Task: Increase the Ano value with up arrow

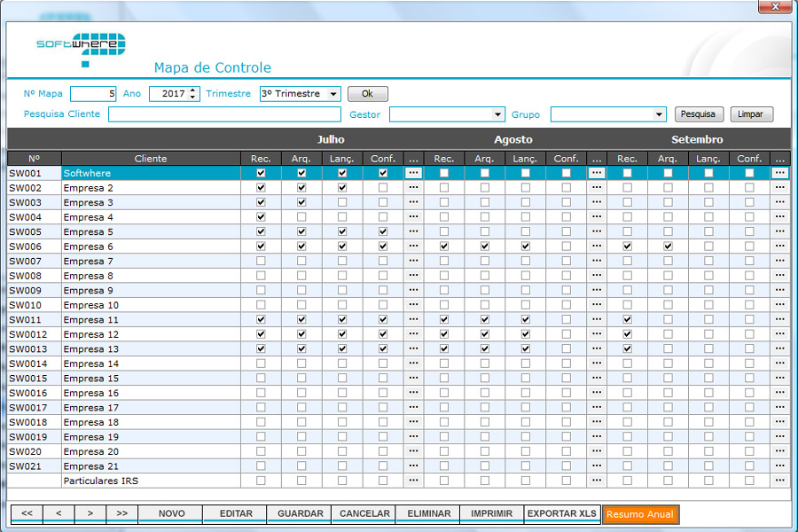Action: coord(194,90)
